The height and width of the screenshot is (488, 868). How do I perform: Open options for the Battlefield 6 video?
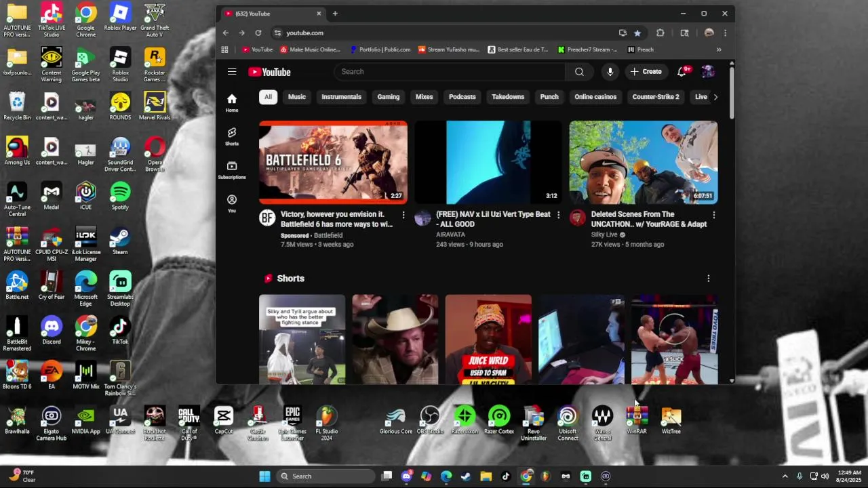[403, 215]
